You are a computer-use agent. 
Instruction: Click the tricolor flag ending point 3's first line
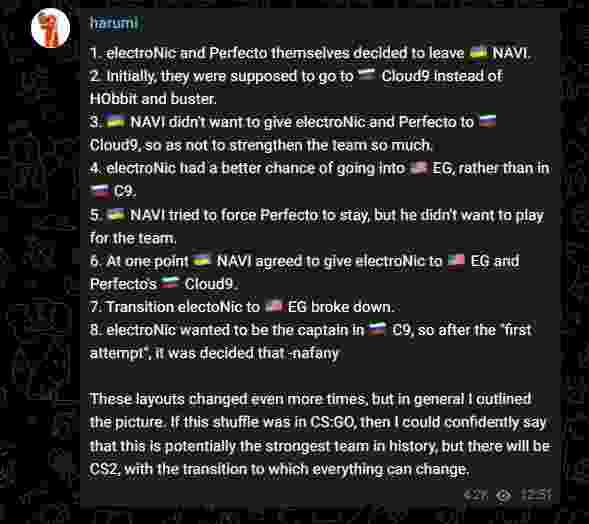[x=488, y=122]
